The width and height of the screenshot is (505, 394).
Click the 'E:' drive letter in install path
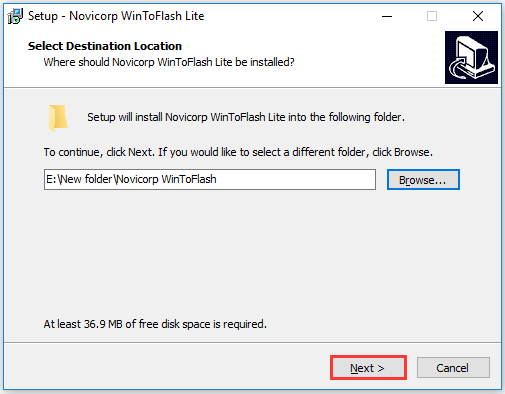[x=51, y=179]
